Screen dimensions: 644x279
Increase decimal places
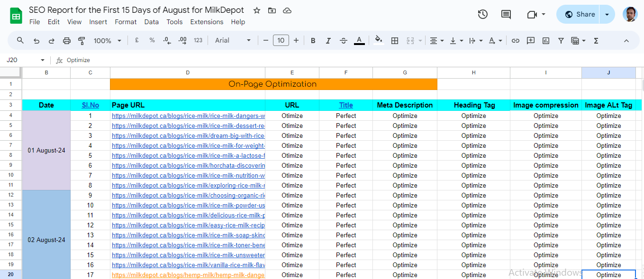(182, 41)
